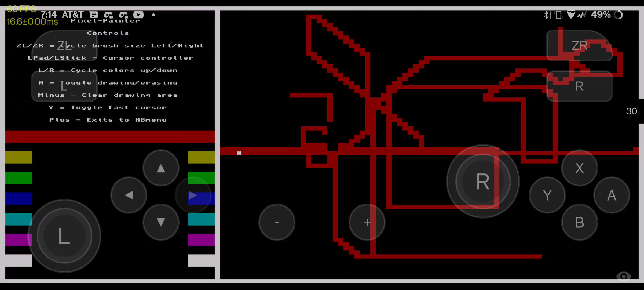Tap the Discord notification icon in the status bar
Viewport: 644px width, 290px height.
[x=108, y=15]
